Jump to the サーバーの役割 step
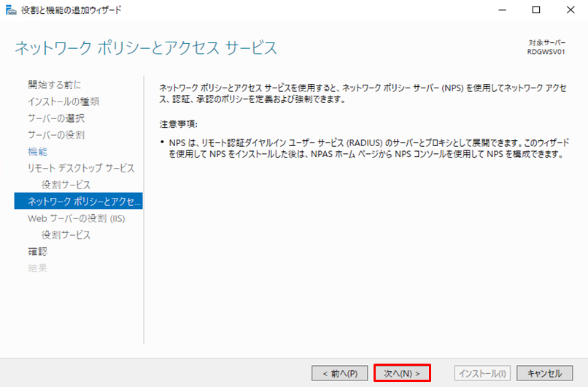The image size is (588, 387). point(56,135)
